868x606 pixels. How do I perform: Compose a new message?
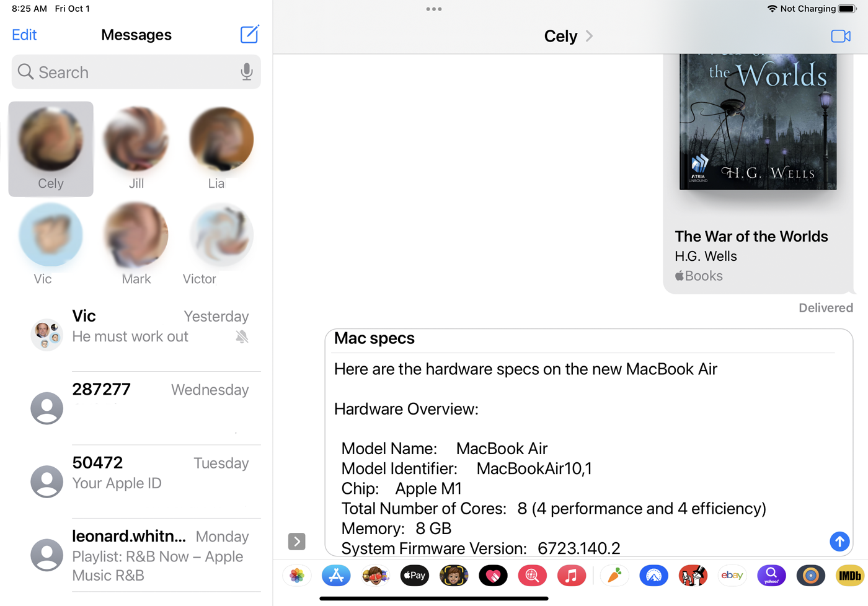click(x=249, y=34)
